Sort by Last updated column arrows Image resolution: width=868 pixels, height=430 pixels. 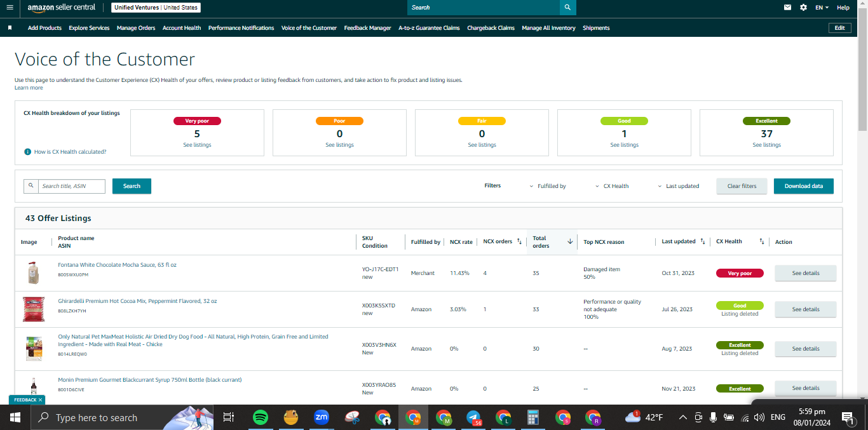[703, 241]
